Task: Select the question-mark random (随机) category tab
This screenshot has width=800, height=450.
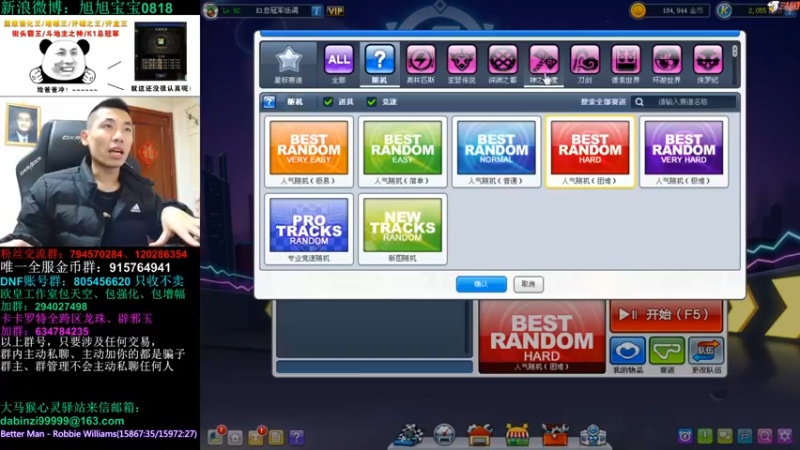Action: [x=380, y=64]
